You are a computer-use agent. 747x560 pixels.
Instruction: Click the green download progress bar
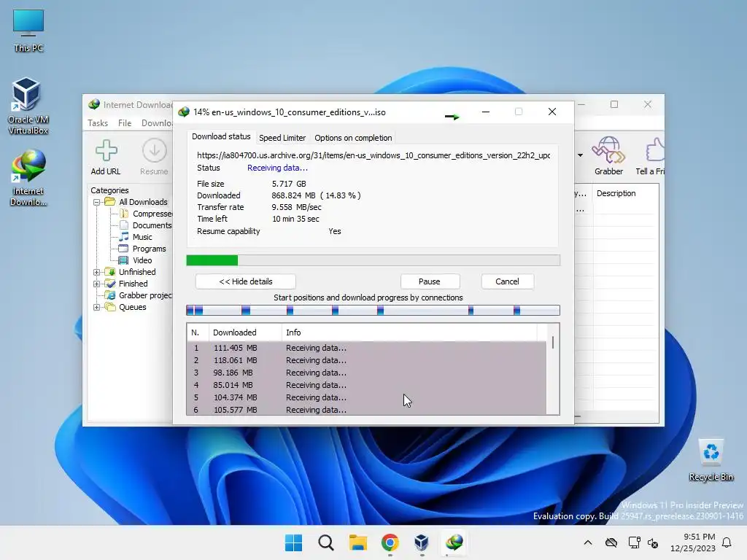point(373,260)
